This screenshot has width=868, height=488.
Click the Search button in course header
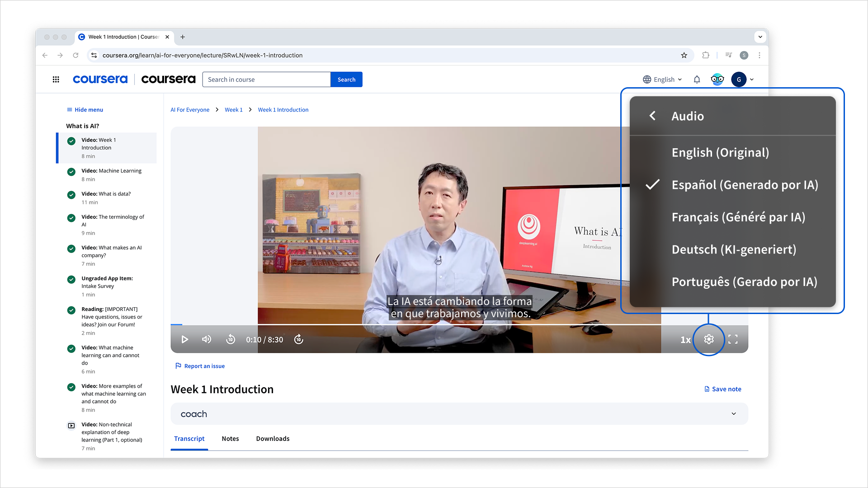[346, 79]
